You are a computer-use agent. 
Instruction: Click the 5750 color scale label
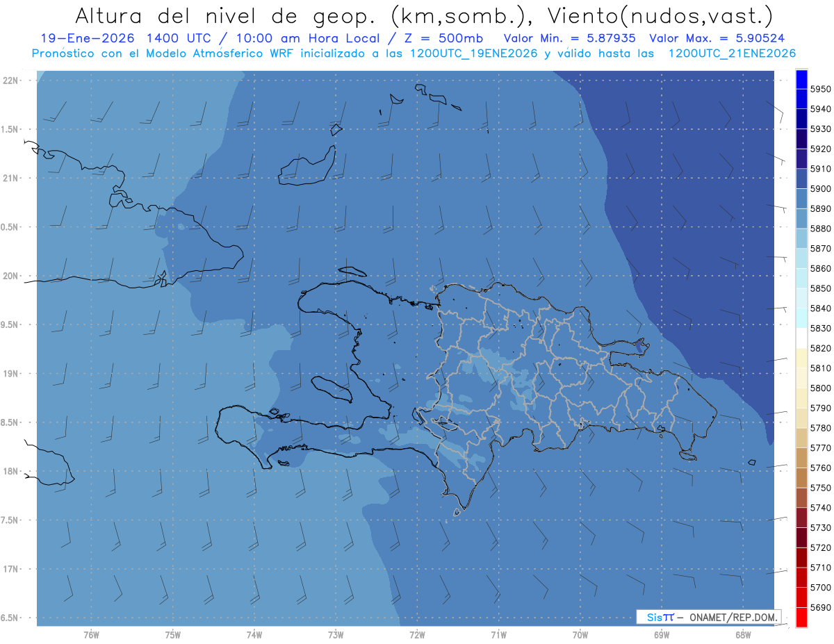click(820, 488)
